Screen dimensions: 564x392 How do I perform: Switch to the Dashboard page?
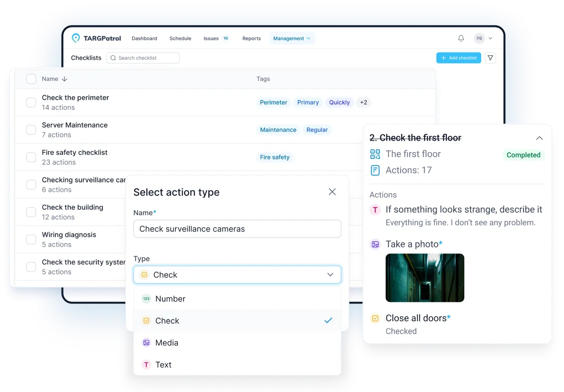[144, 38]
